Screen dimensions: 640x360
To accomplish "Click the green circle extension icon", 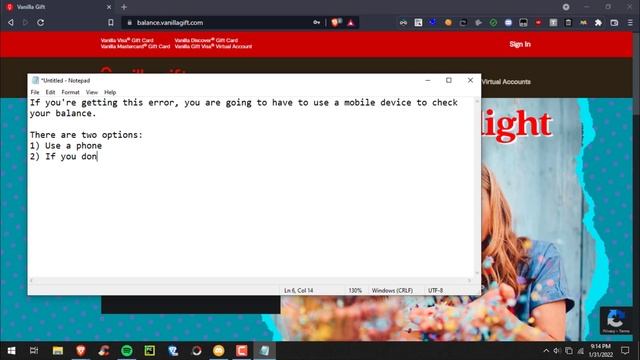I will coord(493,22).
